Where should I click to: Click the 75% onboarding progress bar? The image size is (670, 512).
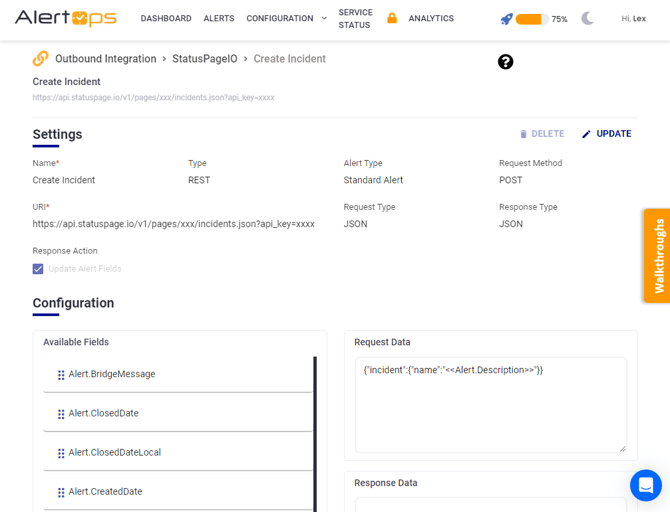[530, 19]
